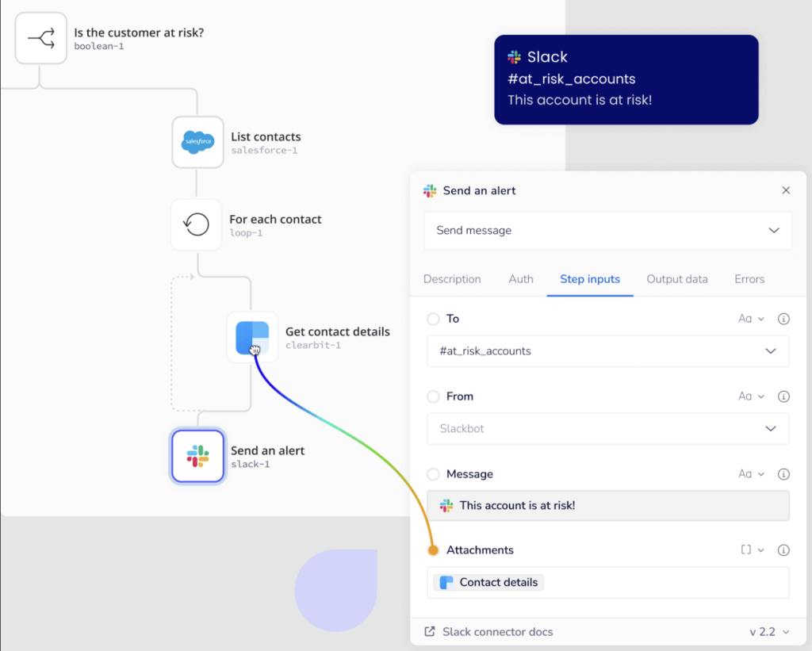Open the Slackbot From dropdown

pos(608,429)
